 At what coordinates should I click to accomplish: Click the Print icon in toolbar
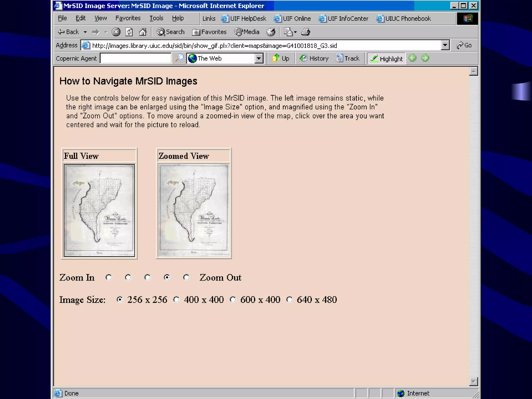[x=305, y=32]
